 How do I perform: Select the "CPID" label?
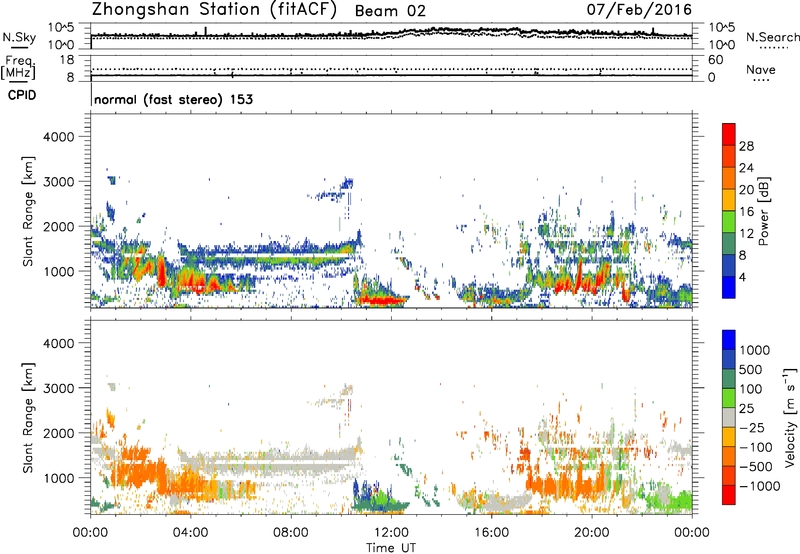click(x=22, y=95)
